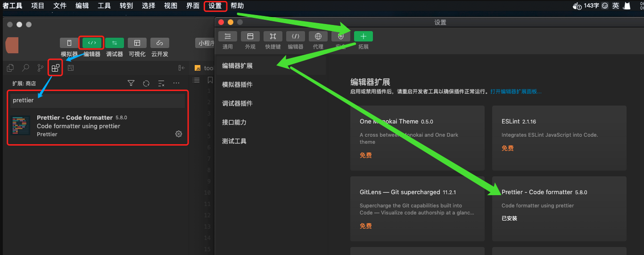This screenshot has height=255, width=644.
Task: Click the Prettier extension logo thumbnail
Action: [x=21, y=126]
